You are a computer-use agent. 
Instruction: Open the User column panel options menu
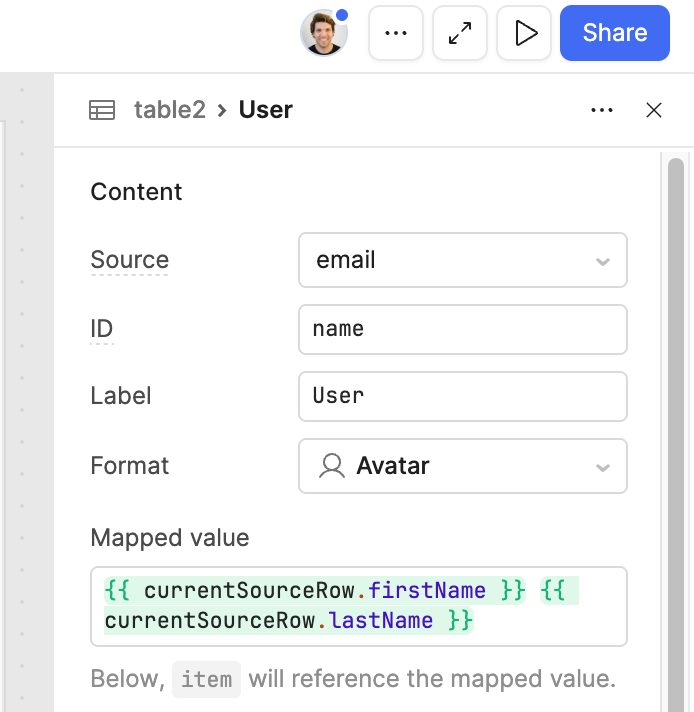[602, 110]
